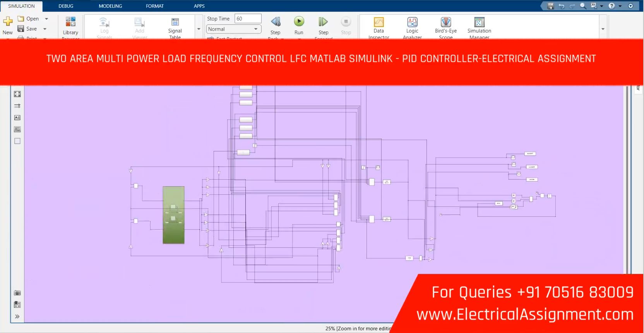Toggle the sample time arrows icon

click(x=17, y=106)
